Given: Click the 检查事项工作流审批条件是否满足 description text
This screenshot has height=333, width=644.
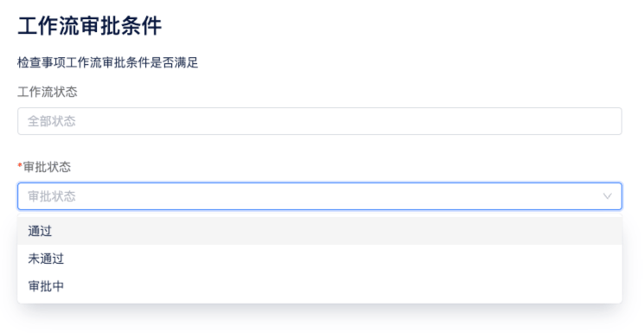Looking at the screenshot, I should point(107,62).
